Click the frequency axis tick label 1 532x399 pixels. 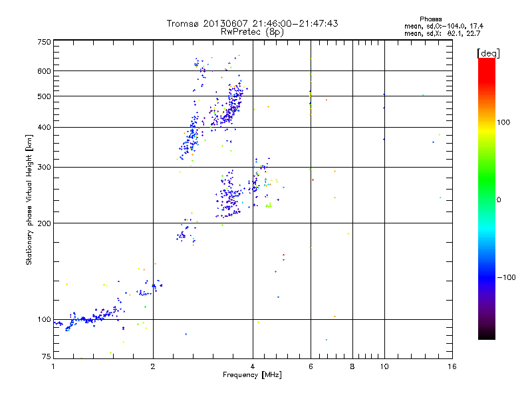coord(53,366)
